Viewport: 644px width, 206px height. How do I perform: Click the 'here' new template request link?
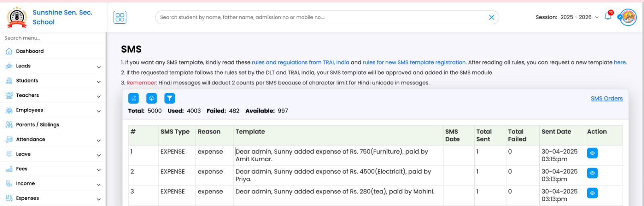coord(620,62)
